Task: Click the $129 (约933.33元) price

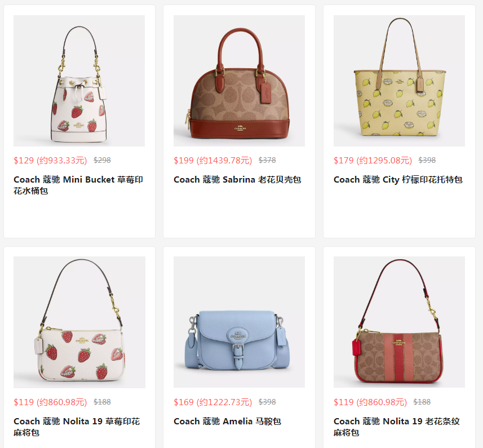Action: 50,161
